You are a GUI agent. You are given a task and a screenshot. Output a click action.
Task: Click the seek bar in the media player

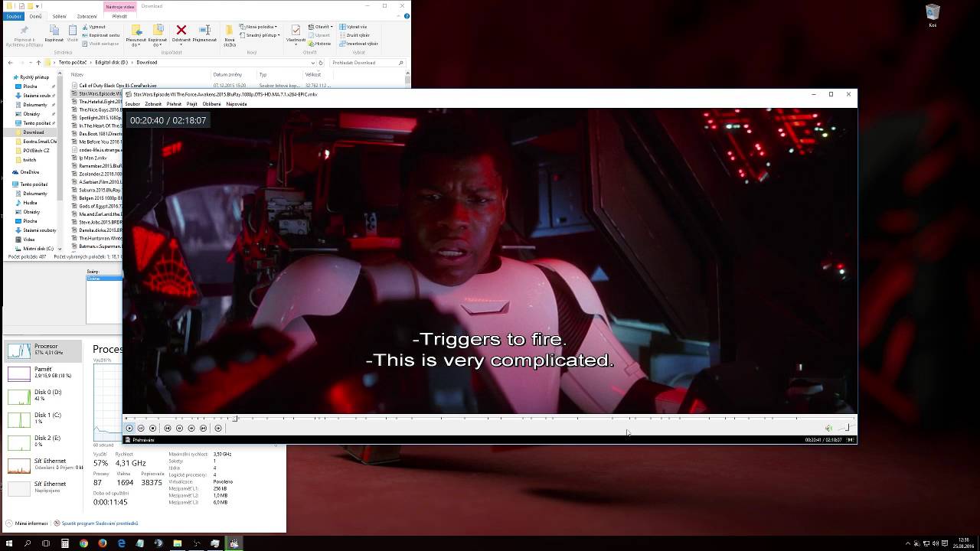tap(490, 419)
